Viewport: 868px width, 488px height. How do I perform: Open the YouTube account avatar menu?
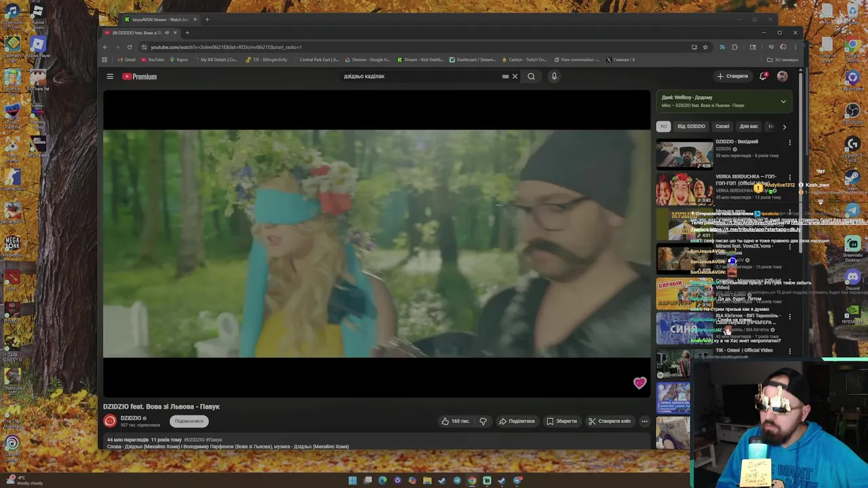[x=783, y=77]
